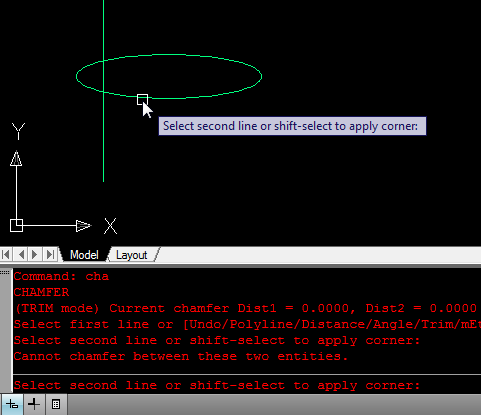Image resolution: width=481 pixels, height=415 pixels.
Task: Select the green vertical line
Action: (103, 140)
